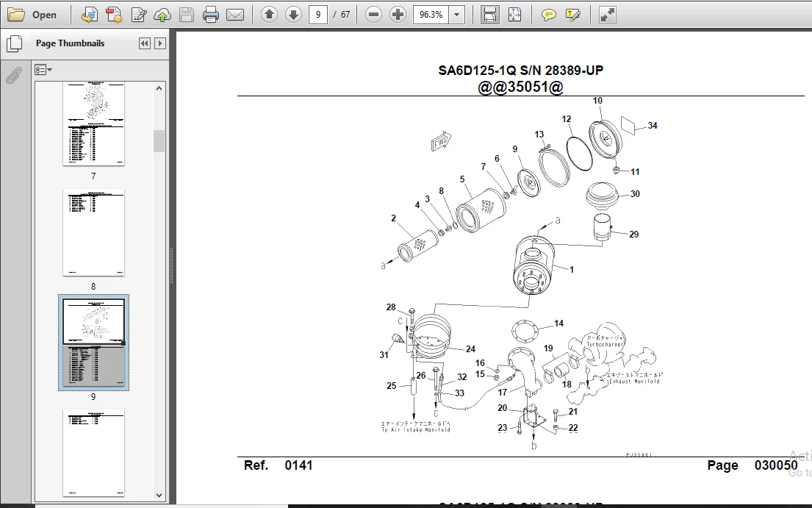Screen dimensions: 812x508
Task: Open the Page Thumbnails panel icon
Action: coord(14,44)
